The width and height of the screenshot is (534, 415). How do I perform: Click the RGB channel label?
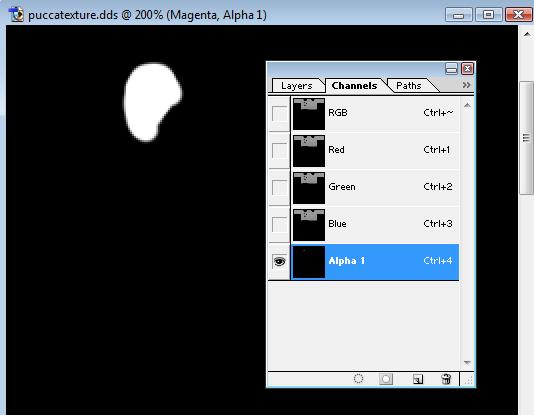pyautogui.click(x=337, y=113)
